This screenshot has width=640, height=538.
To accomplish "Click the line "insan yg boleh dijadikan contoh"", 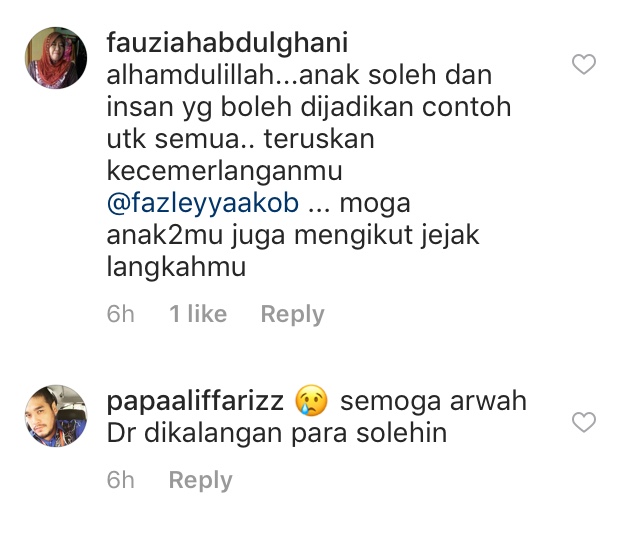I will coord(309,107).
